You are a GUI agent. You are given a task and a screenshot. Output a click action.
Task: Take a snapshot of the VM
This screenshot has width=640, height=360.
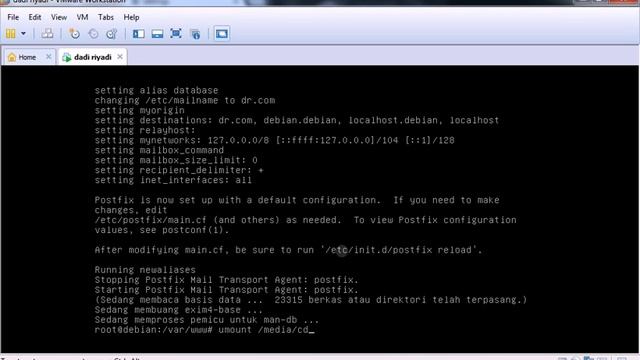tap(74, 33)
